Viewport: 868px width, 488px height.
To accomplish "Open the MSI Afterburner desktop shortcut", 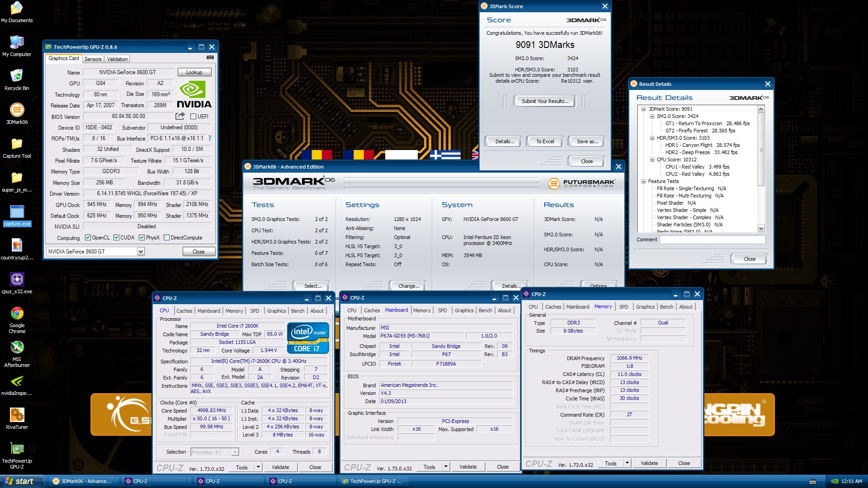I will pos(17,354).
